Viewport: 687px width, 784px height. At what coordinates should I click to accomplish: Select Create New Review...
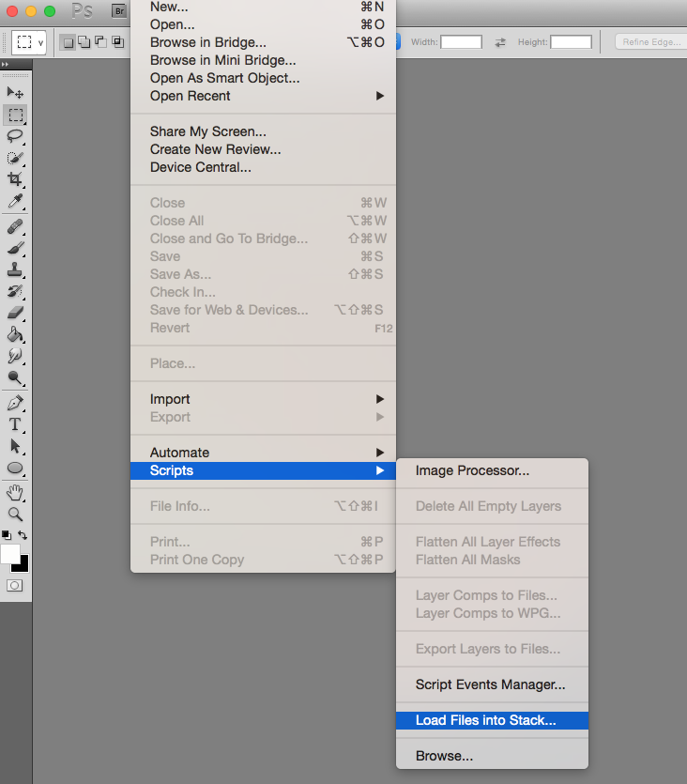263,149
